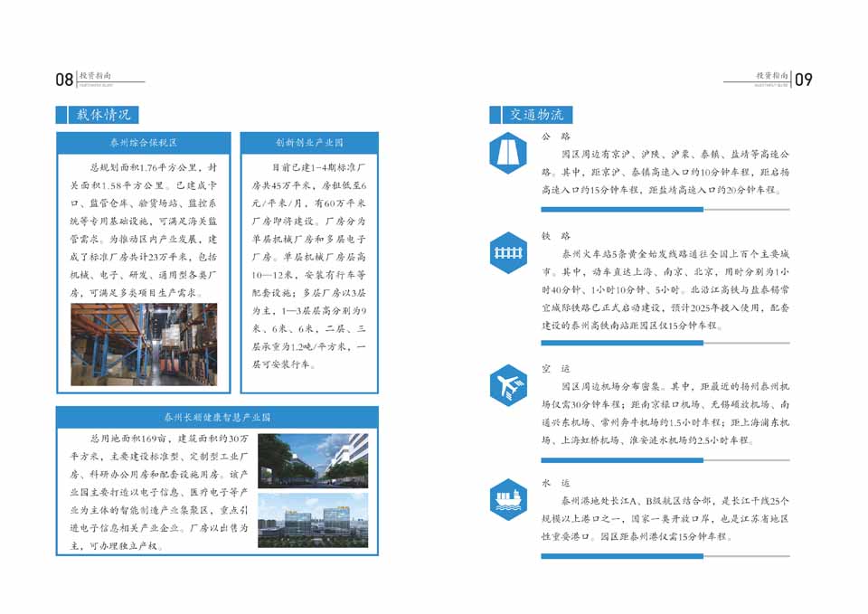Viewport: 868px width, 614px height.
Task: Select the 铁路 heading
Action: pyautogui.click(x=556, y=236)
